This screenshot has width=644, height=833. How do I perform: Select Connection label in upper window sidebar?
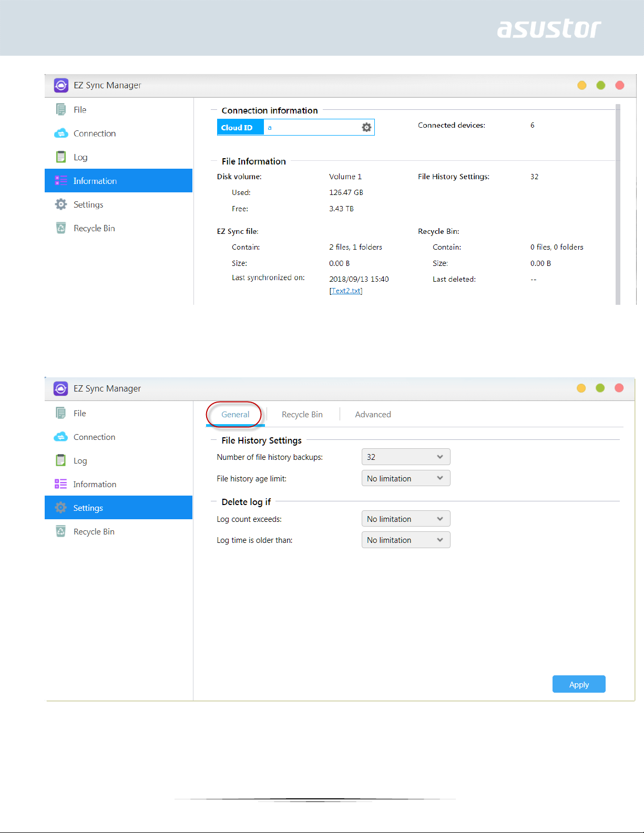tap(95, 133)
